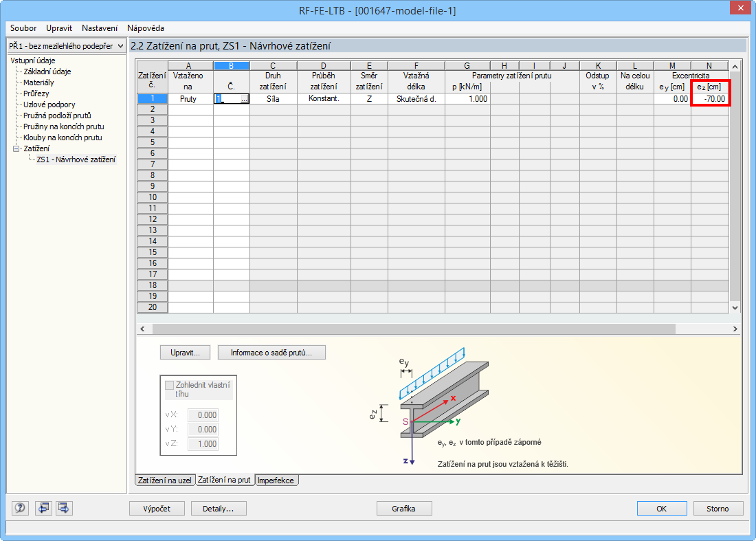The image size is (756, 541).
Task: Start calculation with Výpočet button
Action: click(x=157, y=508)
